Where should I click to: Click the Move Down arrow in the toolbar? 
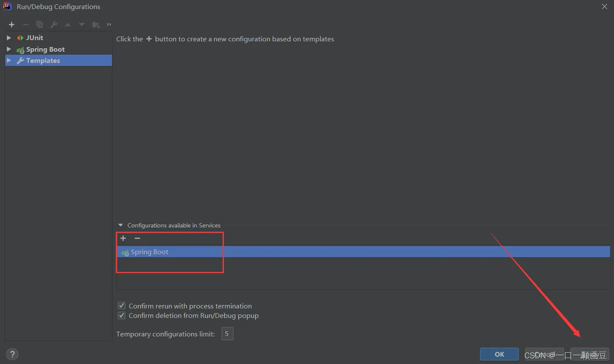click(x=82, y=25)
